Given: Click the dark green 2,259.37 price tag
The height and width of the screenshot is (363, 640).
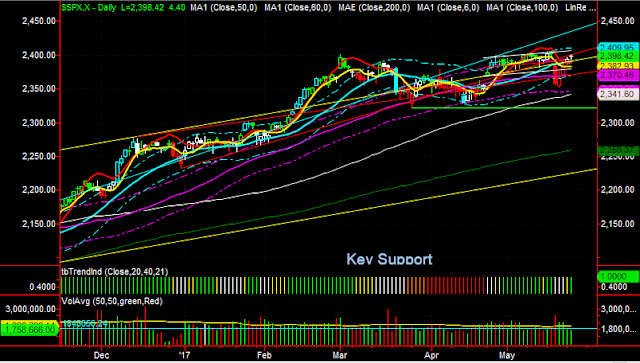Looking at the screenshot, I should (618, 150).
